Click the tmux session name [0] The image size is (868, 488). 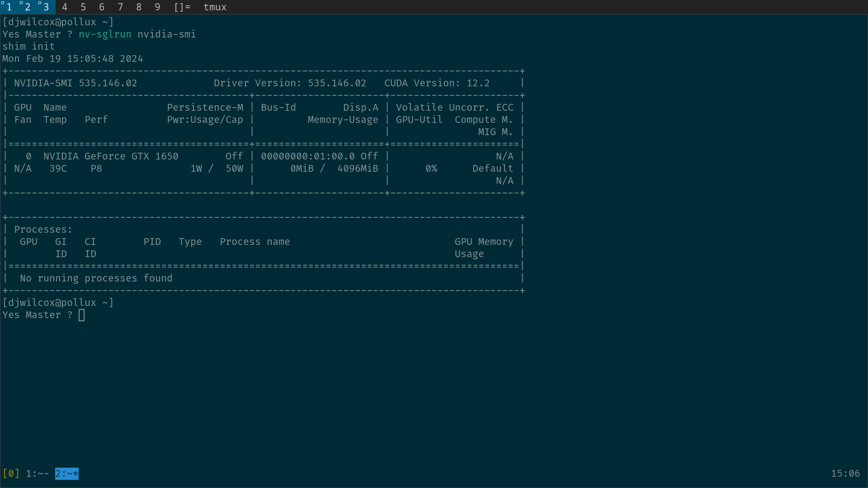pos(11,474)
